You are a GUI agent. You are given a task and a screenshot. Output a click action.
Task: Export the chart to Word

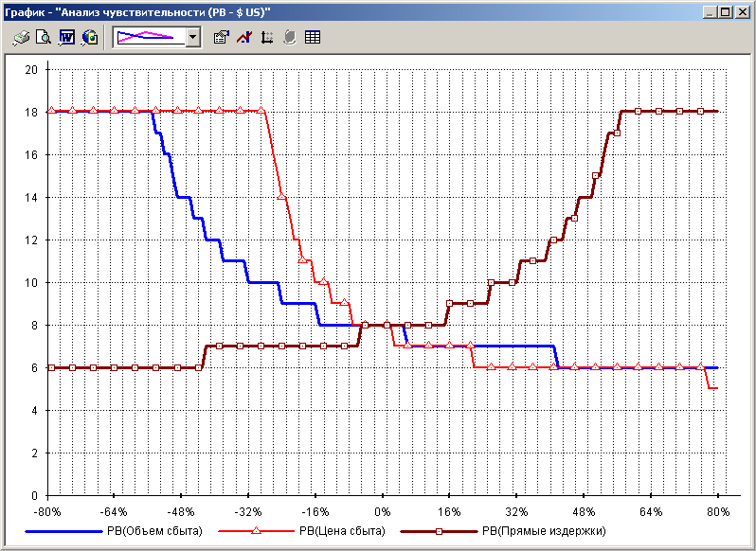coord(66,37)
